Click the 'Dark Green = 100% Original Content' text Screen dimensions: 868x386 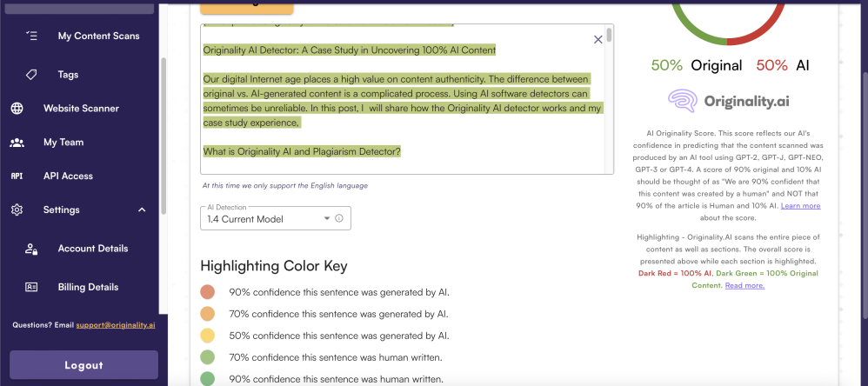pos(756,279)
